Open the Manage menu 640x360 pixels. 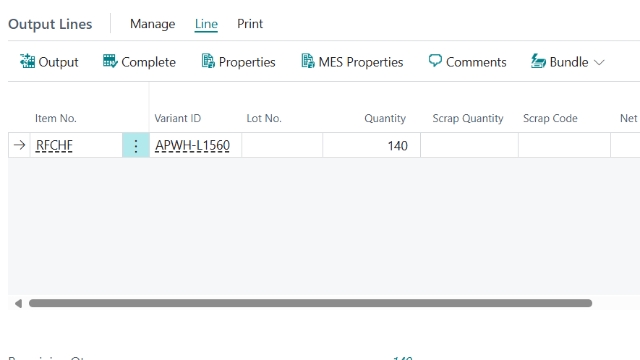[153, 24]
